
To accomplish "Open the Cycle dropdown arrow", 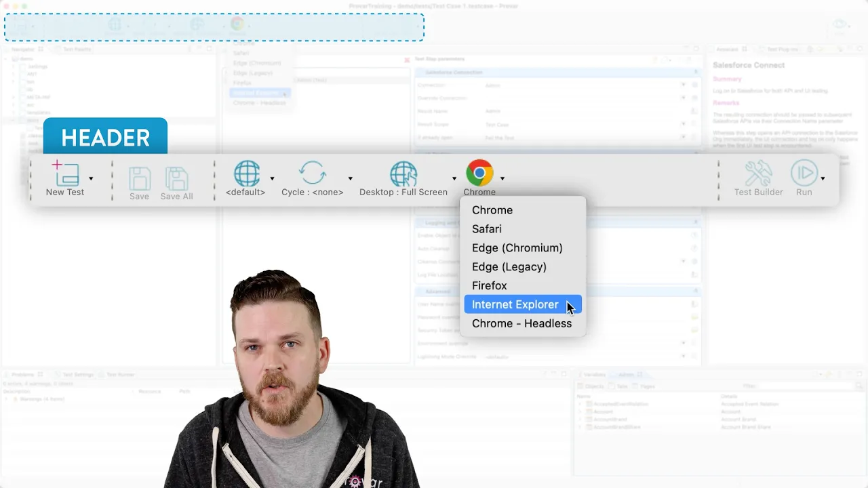I will tap(350, 179).
